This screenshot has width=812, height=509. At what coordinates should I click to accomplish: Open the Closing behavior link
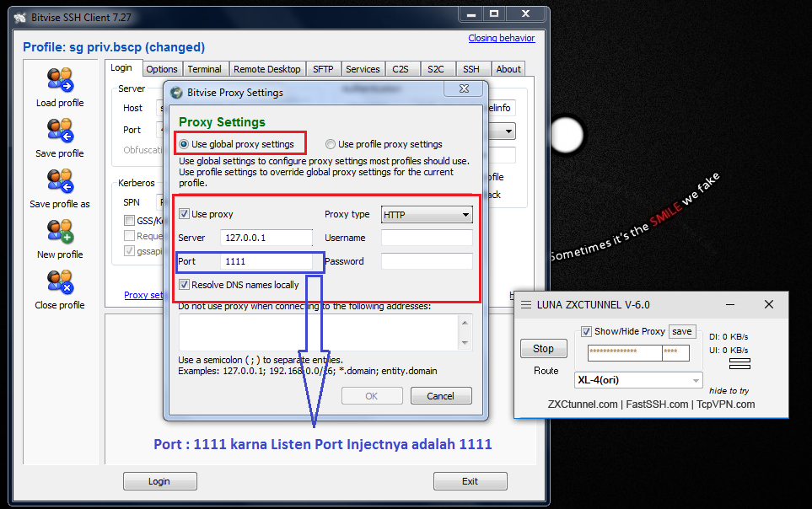click(x=502, y=38)
